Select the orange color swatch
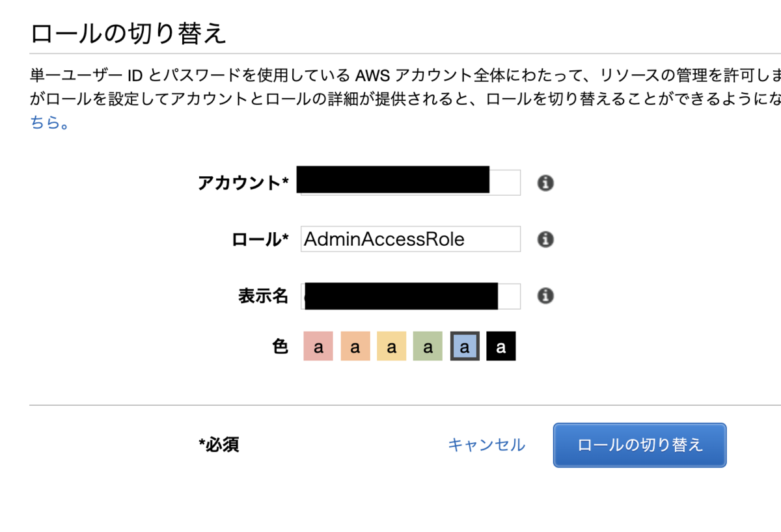The height and width of the screenshot is (532, 781). click(355, 346)
